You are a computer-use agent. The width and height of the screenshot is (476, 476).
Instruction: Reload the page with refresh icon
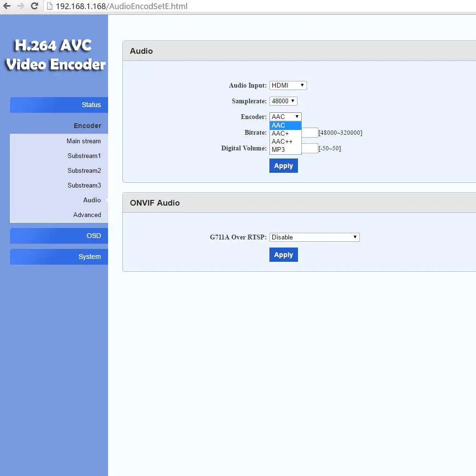pyautogui.click(x=34, y=6)
